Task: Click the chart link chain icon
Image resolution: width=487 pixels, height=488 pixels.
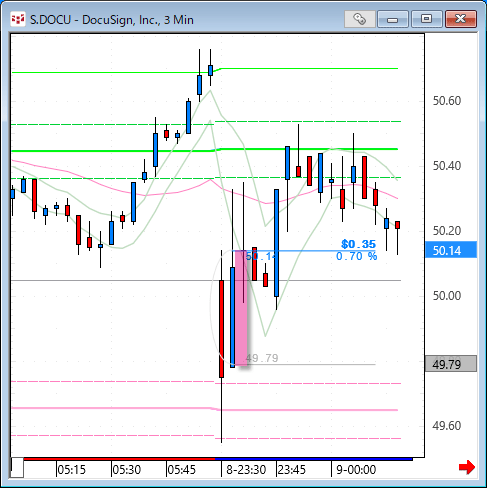Action: click(359, 19)
